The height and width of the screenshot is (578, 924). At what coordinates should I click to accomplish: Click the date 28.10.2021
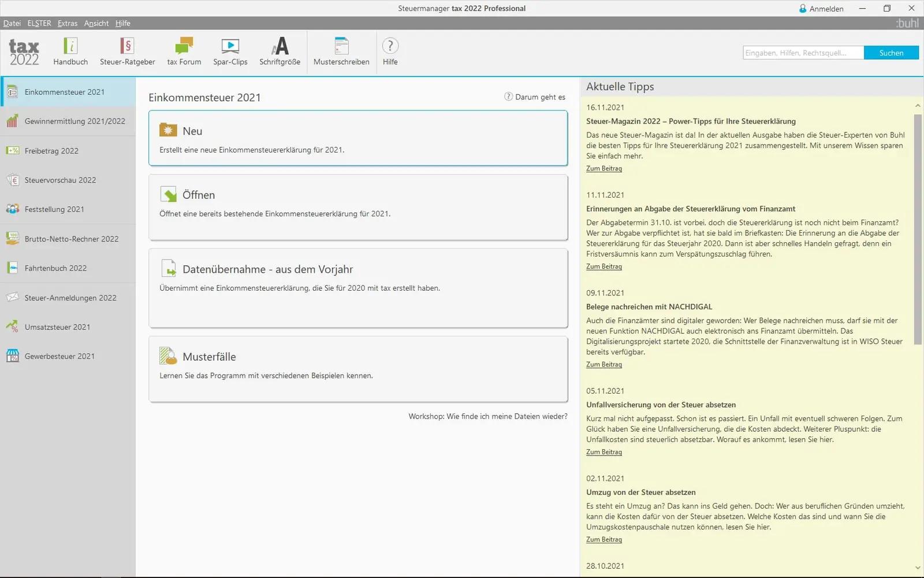pos(605,566)
